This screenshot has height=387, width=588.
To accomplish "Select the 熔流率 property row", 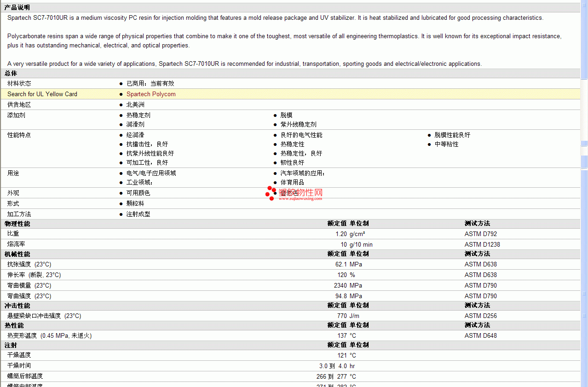I will (290, 244).
